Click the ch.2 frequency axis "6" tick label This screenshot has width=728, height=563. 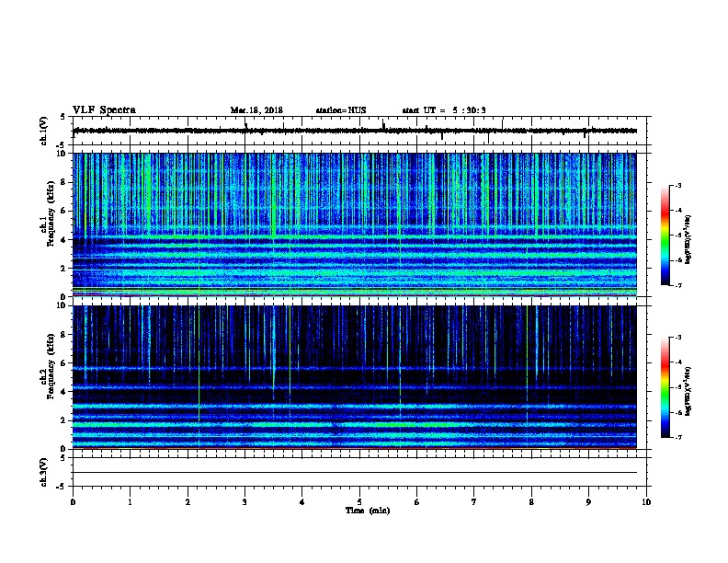pos(64,362)
